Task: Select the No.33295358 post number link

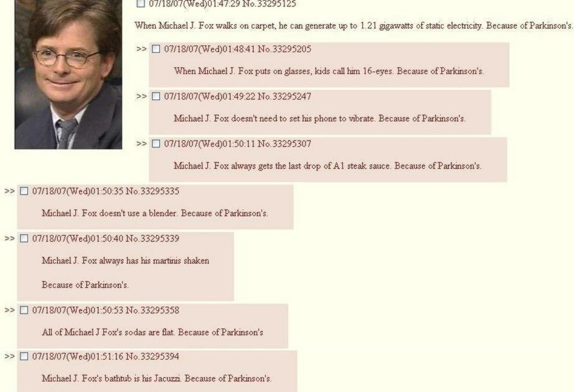Action: [153, 310]
